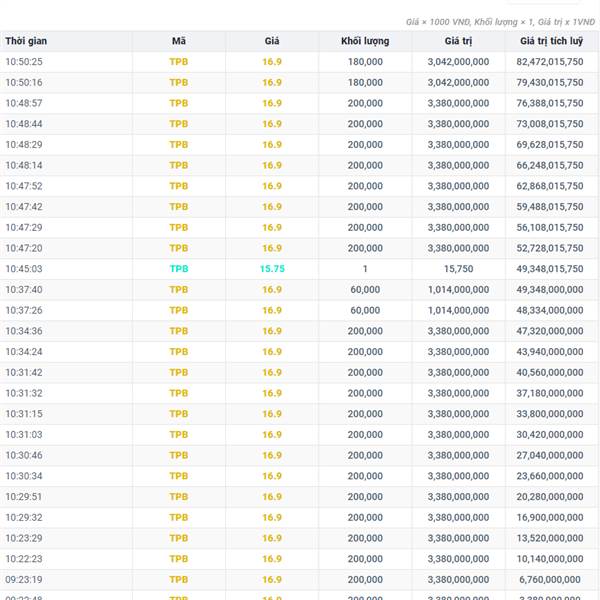Select the time cell 09:23:19
This screenshot has height=600, width=600.
click(24, 579)
